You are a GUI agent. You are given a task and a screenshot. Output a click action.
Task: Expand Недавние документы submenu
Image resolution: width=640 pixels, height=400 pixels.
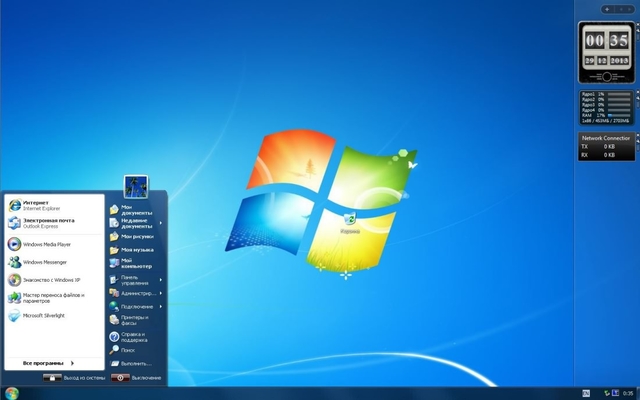[136, 223]
